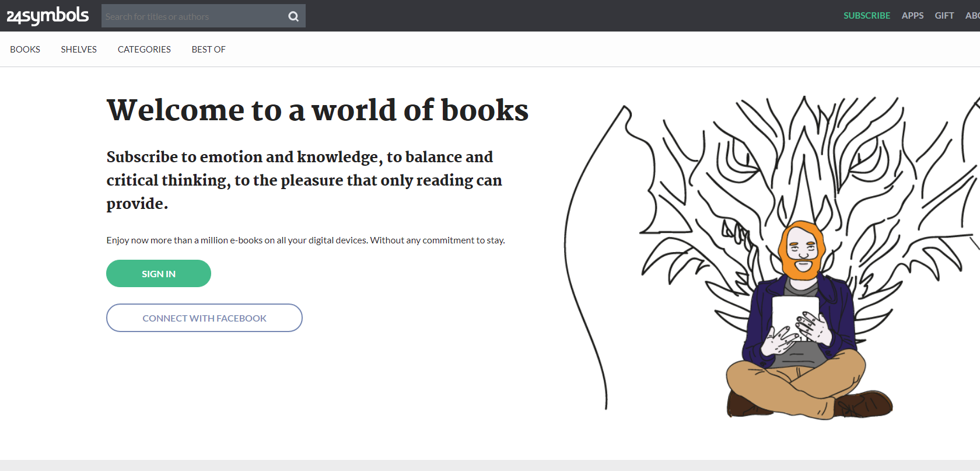The image size is (980, 471).
Task: Open the GIFT link
Action: [x=944, y=16]
